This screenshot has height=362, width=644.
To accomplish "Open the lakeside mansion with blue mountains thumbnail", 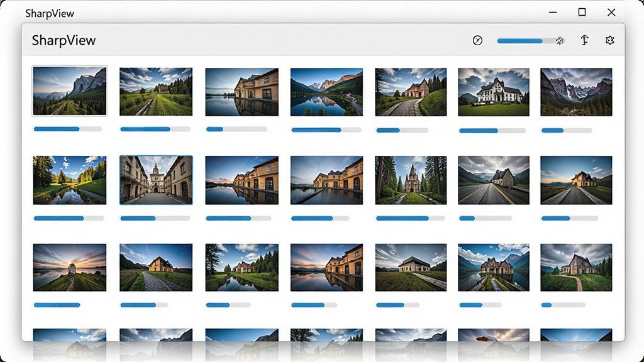I will pyautogui.click(x=494, y=268).
